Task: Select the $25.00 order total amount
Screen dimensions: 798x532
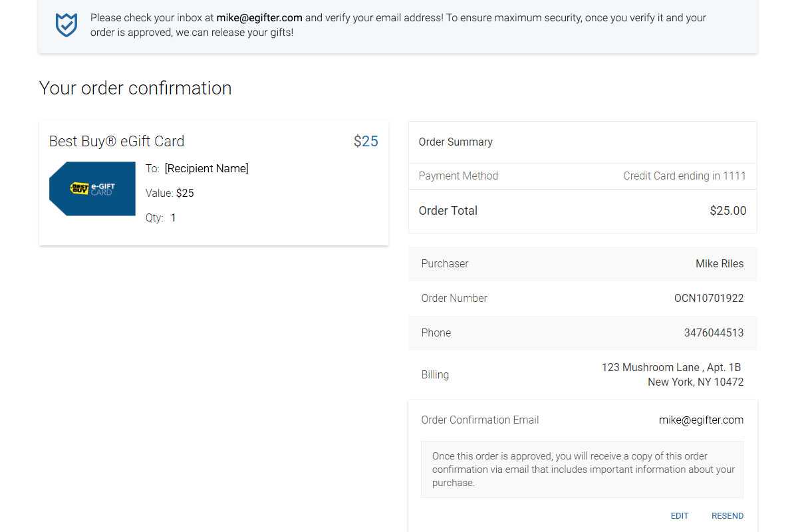Action: pyautogui.click(x=728, y=211)
